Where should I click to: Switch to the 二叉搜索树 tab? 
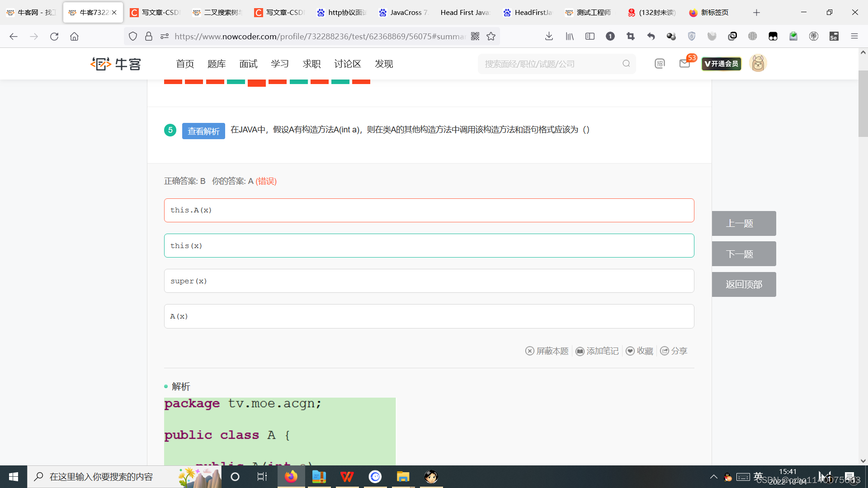click(217, 13)
